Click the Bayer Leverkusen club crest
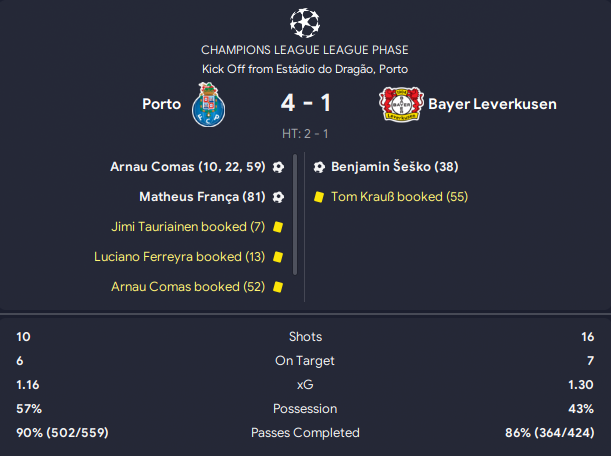The height and width of the screenshot is (456, 611). click(x=400, y=104)
